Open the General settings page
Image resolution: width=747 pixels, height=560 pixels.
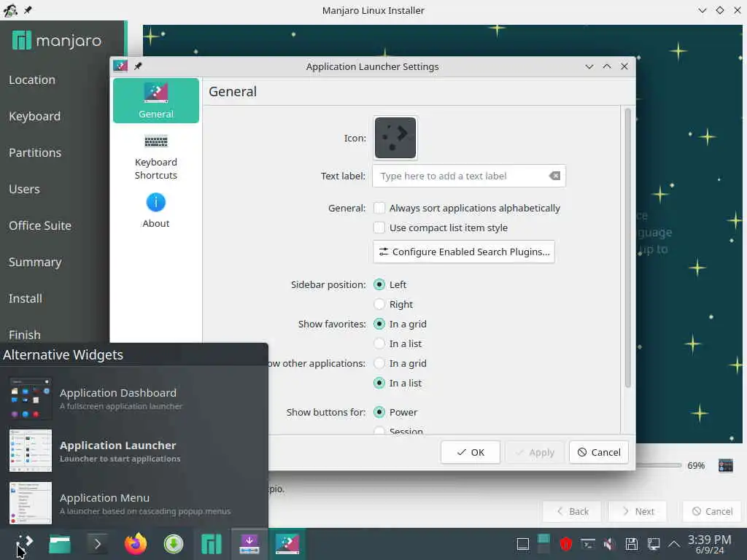click(x=156, y=101)
